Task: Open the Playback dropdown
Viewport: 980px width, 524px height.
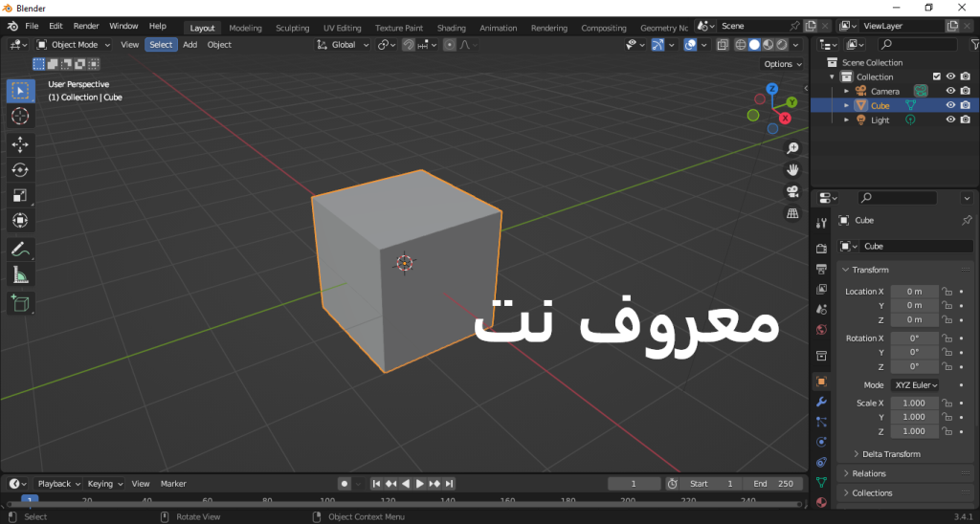Action: [x=58, y=484]
